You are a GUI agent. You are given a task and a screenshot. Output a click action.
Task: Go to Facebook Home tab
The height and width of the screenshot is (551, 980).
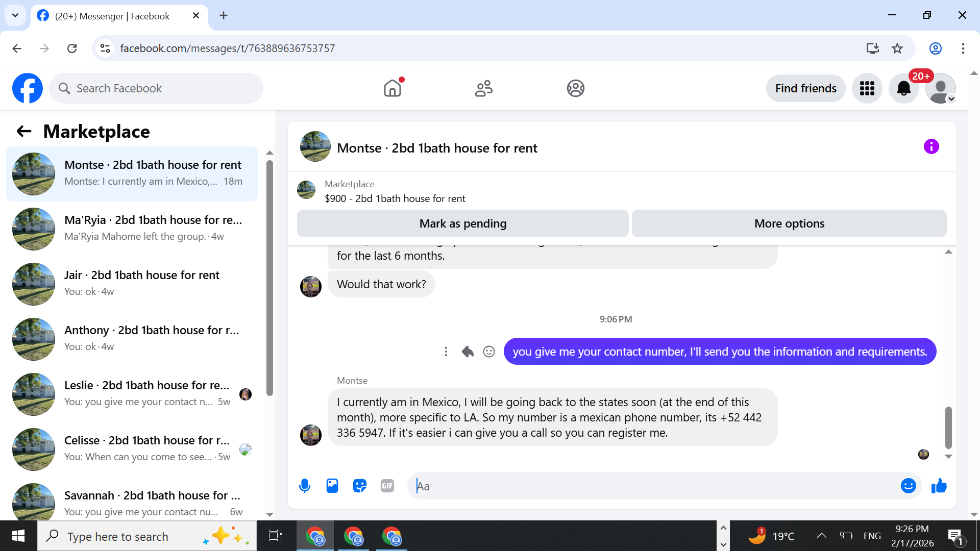coord(393,88)
